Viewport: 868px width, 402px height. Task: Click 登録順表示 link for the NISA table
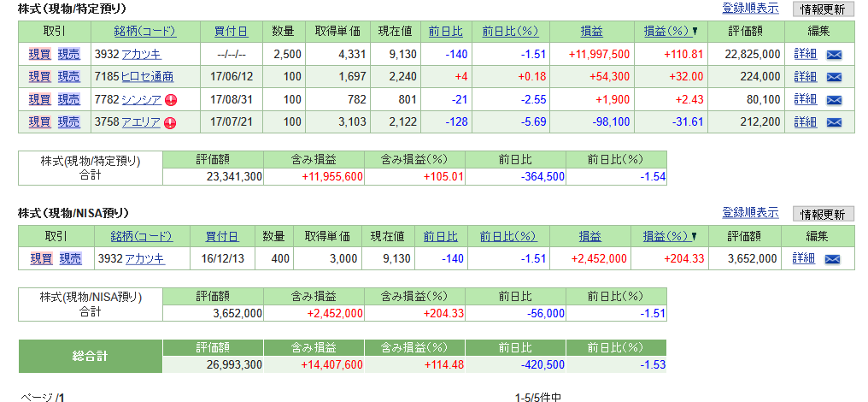[x=750, y=212]
